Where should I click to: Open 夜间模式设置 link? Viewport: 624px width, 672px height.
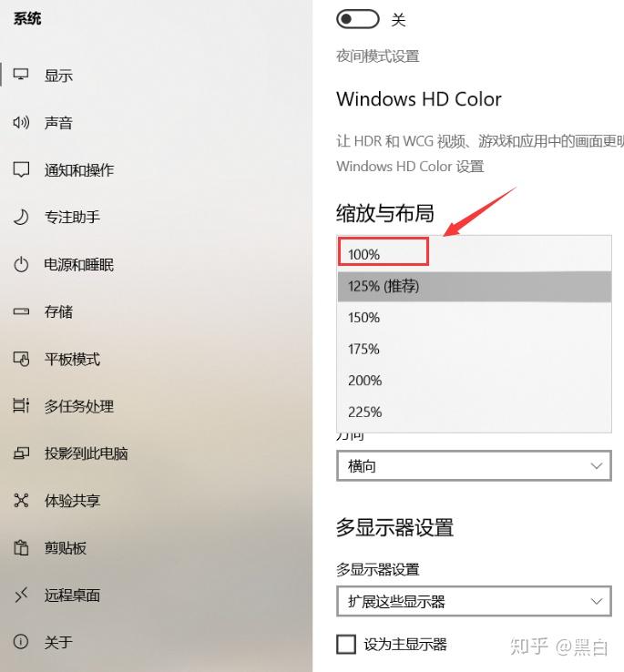click(x=378, y=56)
